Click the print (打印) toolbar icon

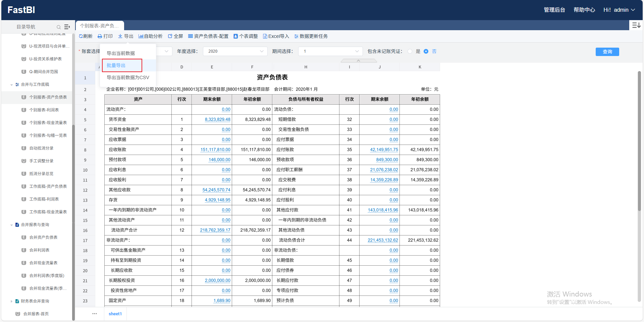[100, 36]
